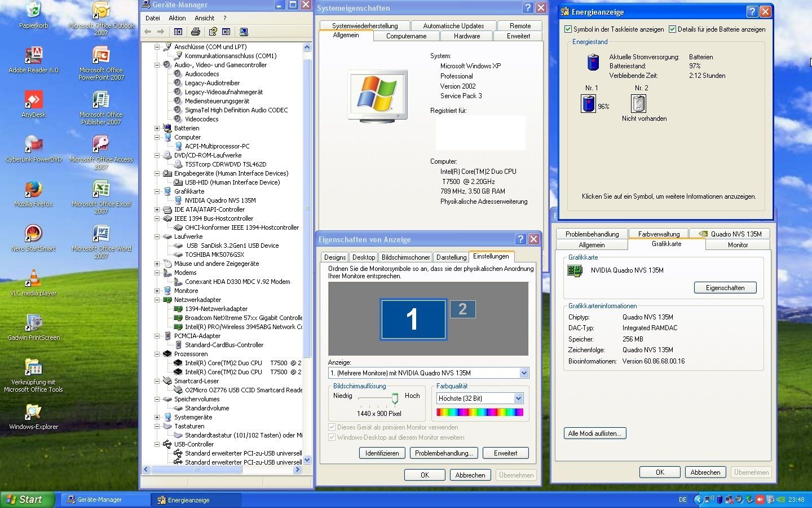
Task: Open the Anzeige monitor dropdown
Action: 524,373
